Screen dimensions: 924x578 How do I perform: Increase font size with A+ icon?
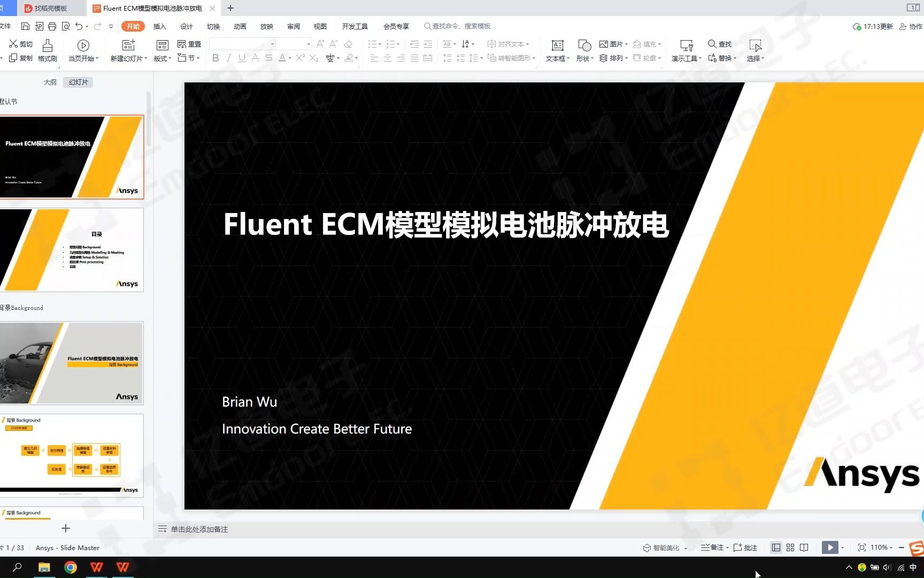pyautogui.click(x=320, y=44)
